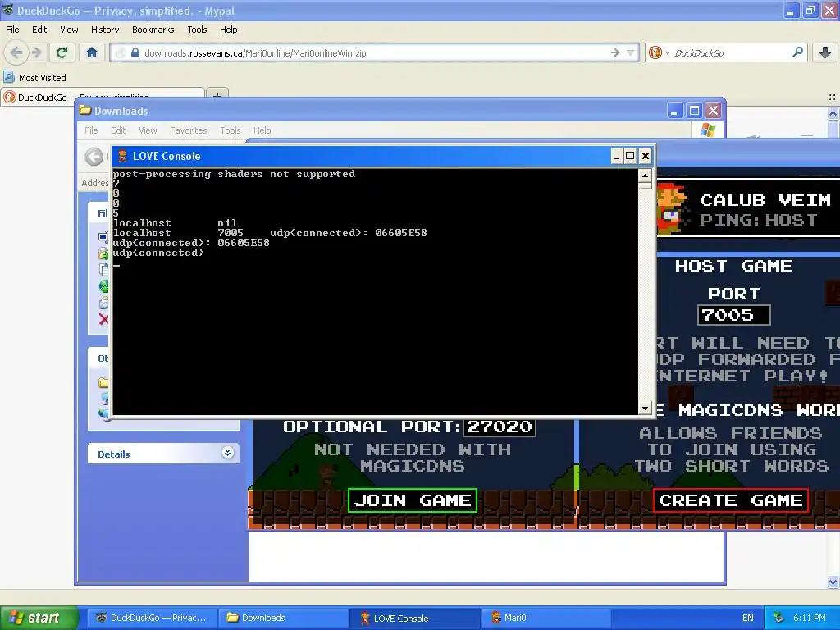Click the red delete X icon in Downloads sidebar
840x630 pixels.
(104, 319)
